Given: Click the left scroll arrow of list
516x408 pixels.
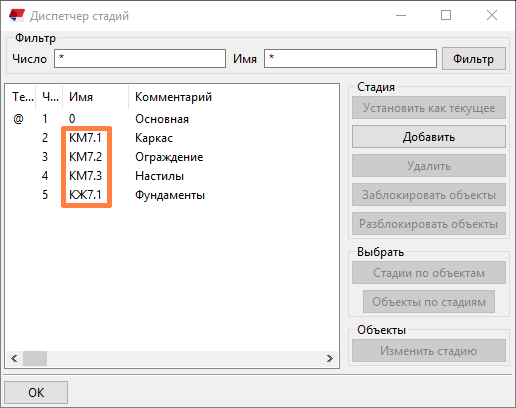Looking at the screenshot, I should tap(14, 359).
